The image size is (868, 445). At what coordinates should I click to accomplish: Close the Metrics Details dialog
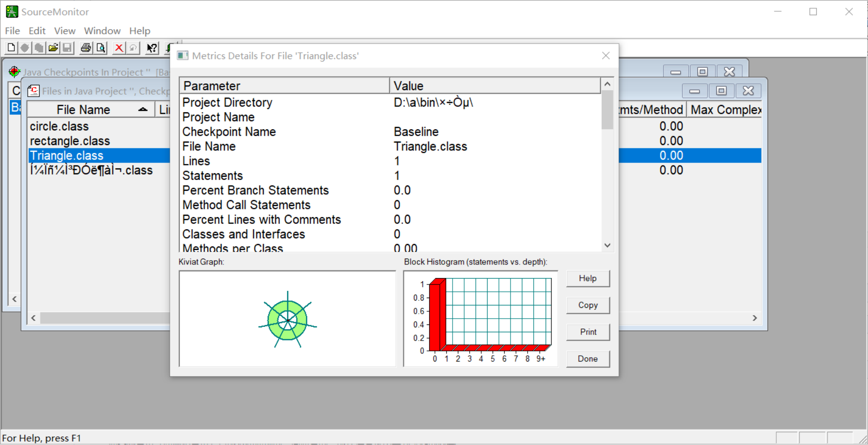point(606,56)
